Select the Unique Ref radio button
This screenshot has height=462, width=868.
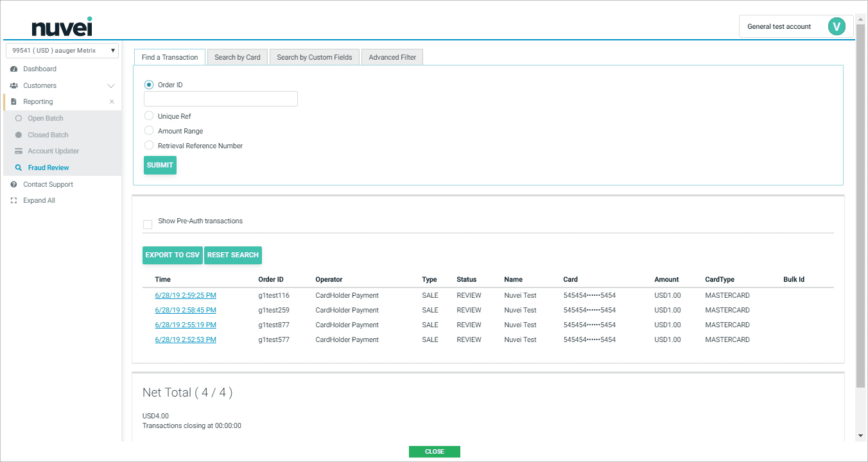[x=149, y=116]
